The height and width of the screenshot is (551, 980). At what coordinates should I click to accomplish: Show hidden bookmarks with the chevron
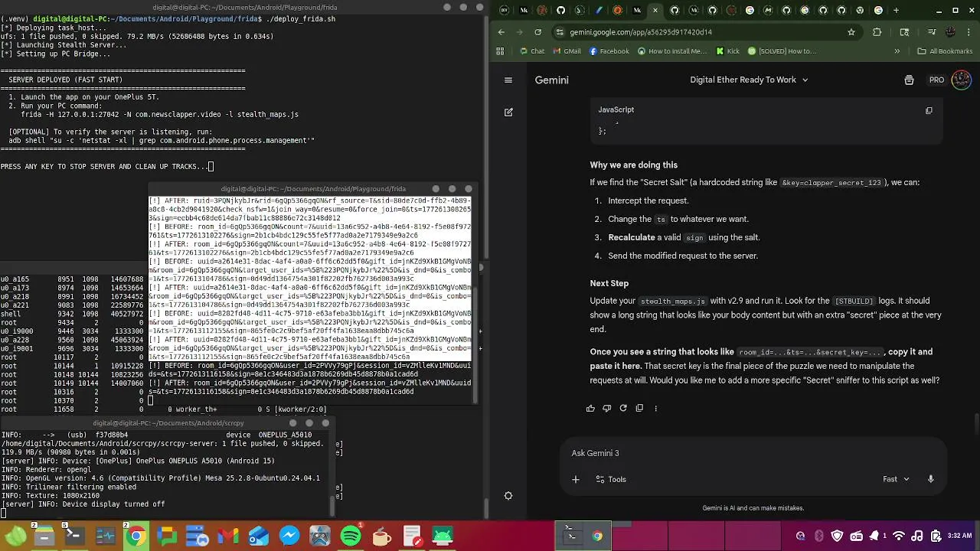click(897, 51)
